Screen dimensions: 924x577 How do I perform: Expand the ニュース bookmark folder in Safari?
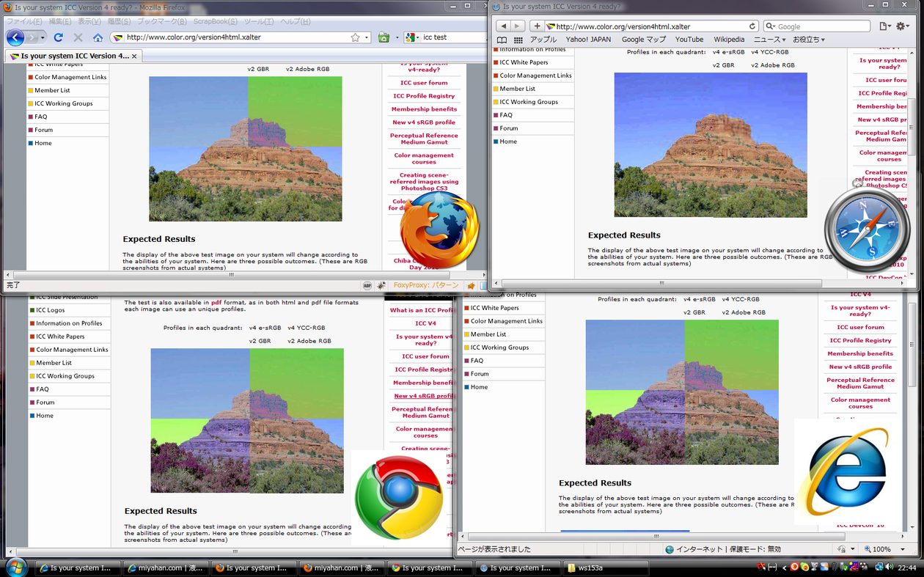click(770, 40)
